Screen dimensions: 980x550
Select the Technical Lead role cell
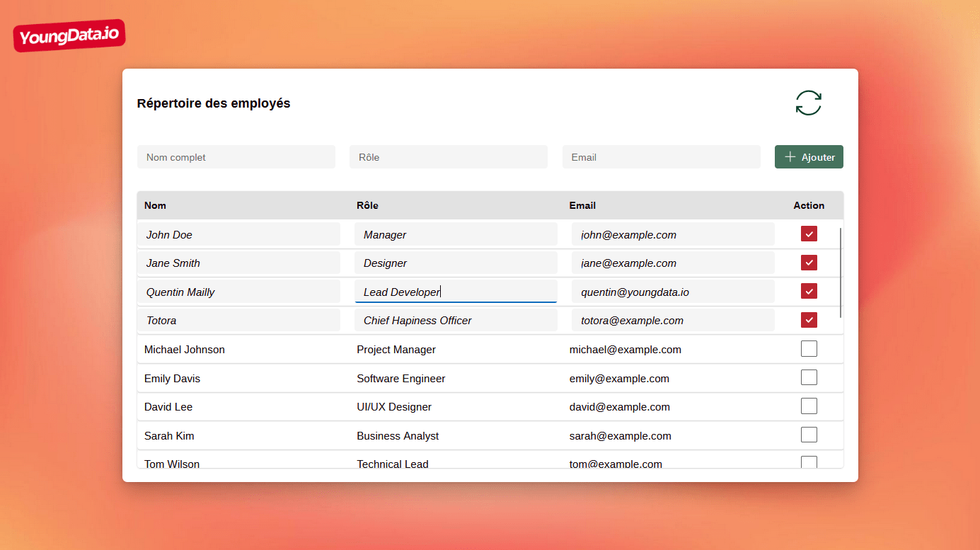(393, 464)
